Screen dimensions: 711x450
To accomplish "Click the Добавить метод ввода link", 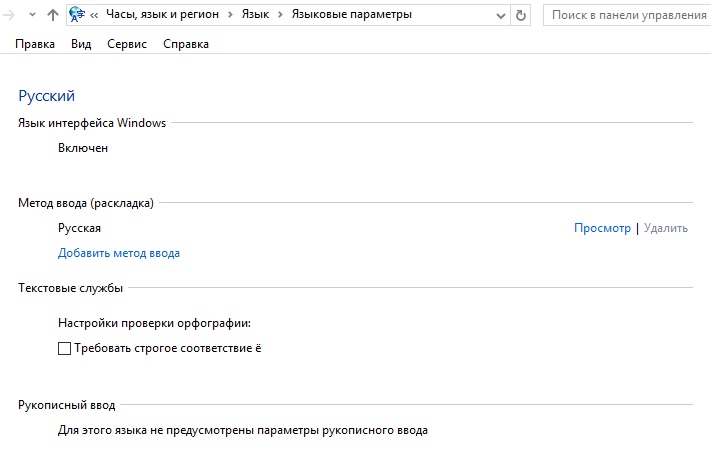I will click(119, 253).
